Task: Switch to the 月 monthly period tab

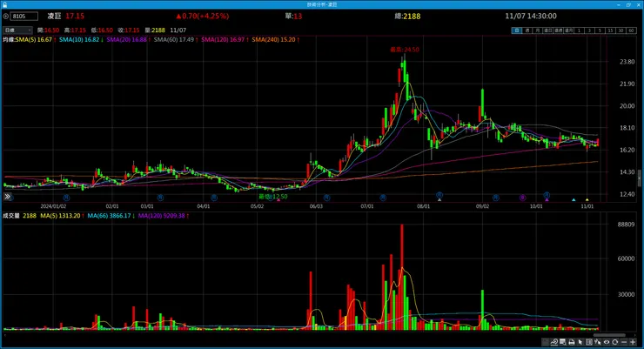Action: pos(538,30)
